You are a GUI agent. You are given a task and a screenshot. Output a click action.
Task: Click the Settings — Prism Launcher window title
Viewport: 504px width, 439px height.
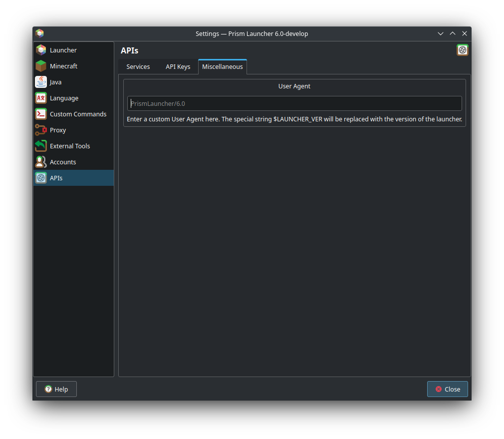click(x=252, y=34)
